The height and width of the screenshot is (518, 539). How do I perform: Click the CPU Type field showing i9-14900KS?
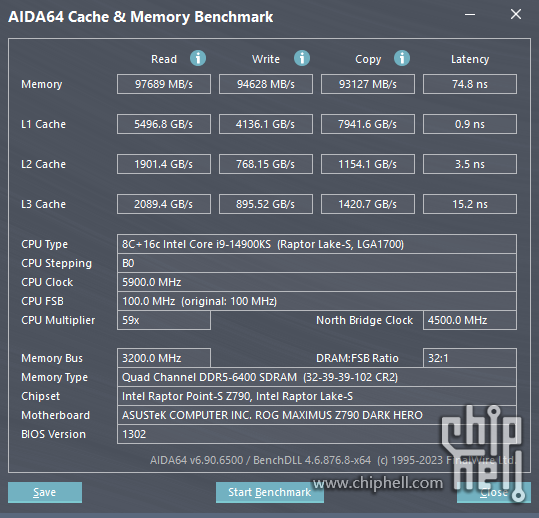[x=317, y=244]
